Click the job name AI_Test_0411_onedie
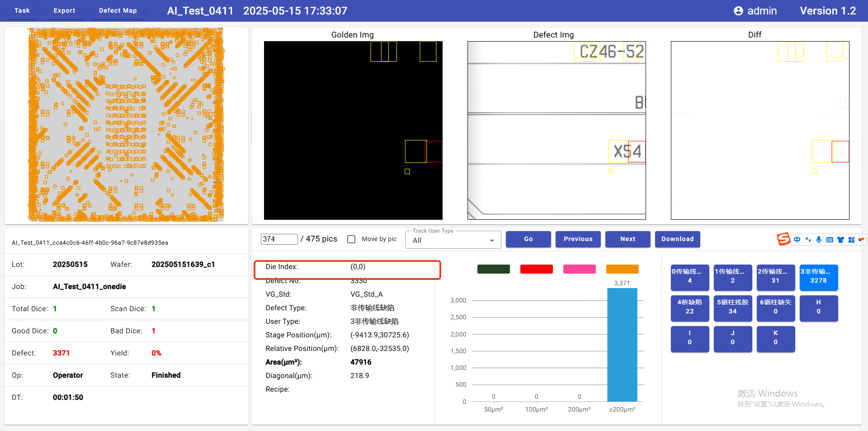868x431 pixels. click(x=90, y=287)
